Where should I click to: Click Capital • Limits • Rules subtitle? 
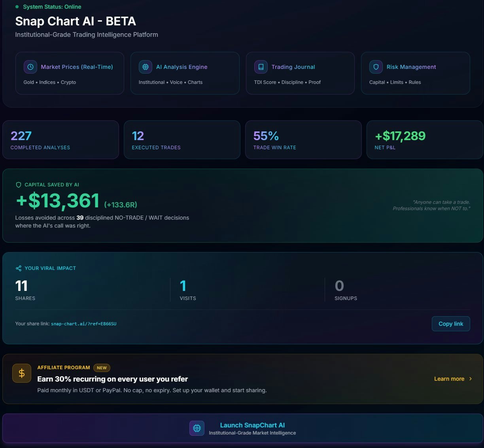coord(395,82)
